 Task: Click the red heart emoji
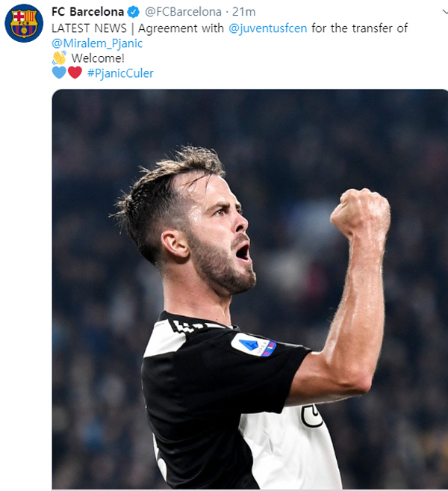75,72
